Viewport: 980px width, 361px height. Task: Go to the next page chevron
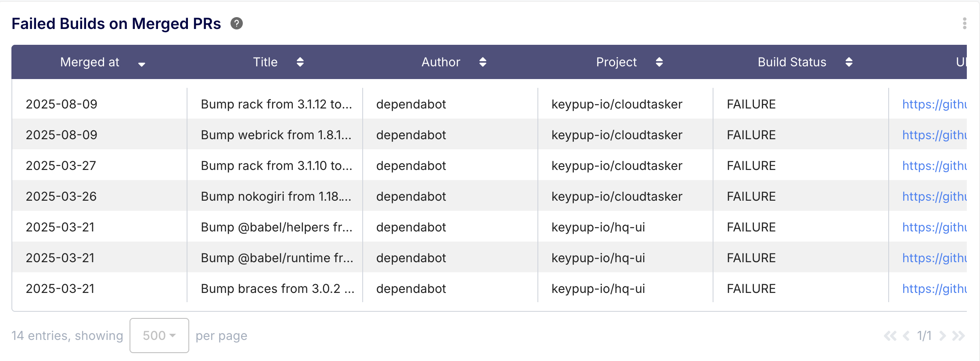(942, 336)
